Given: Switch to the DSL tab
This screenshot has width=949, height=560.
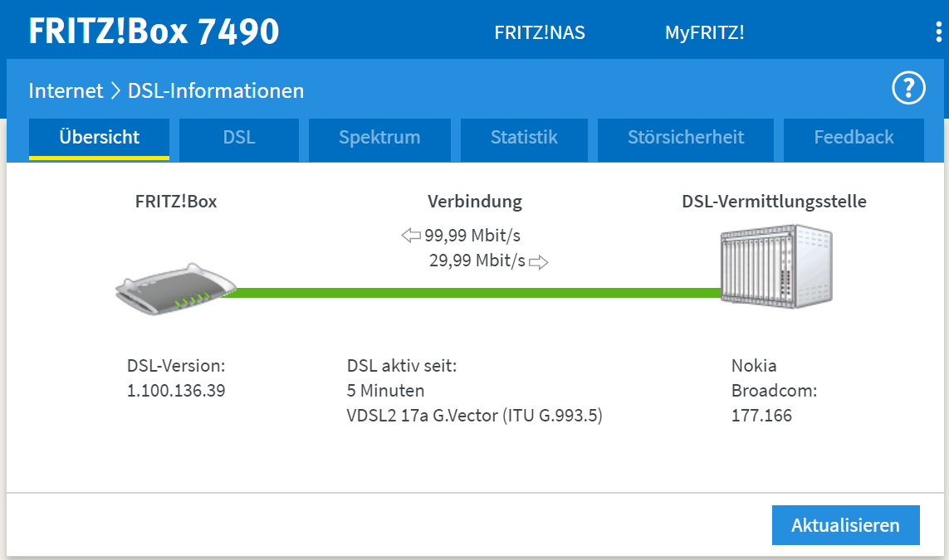Looking at the screenshot, I should click(x=239, y=138).
